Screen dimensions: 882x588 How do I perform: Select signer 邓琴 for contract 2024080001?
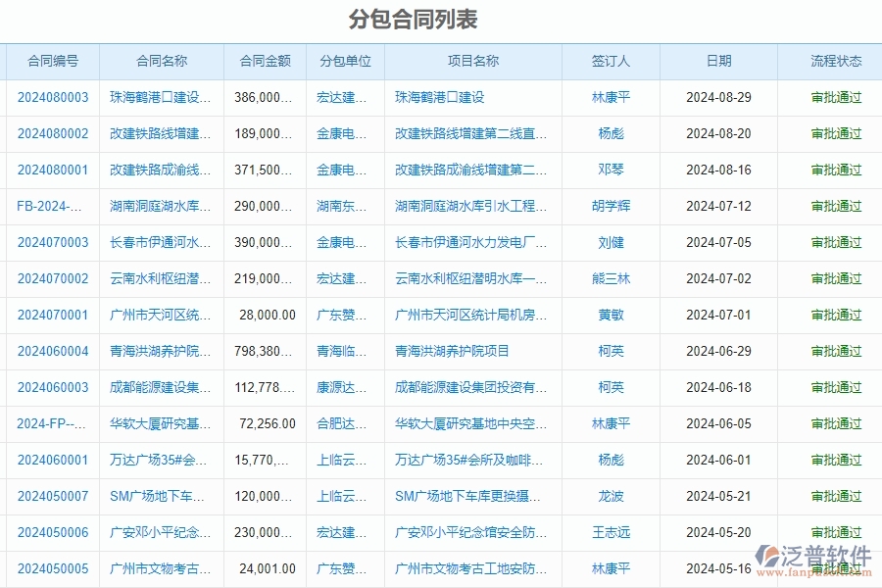[x=611, y=170]
